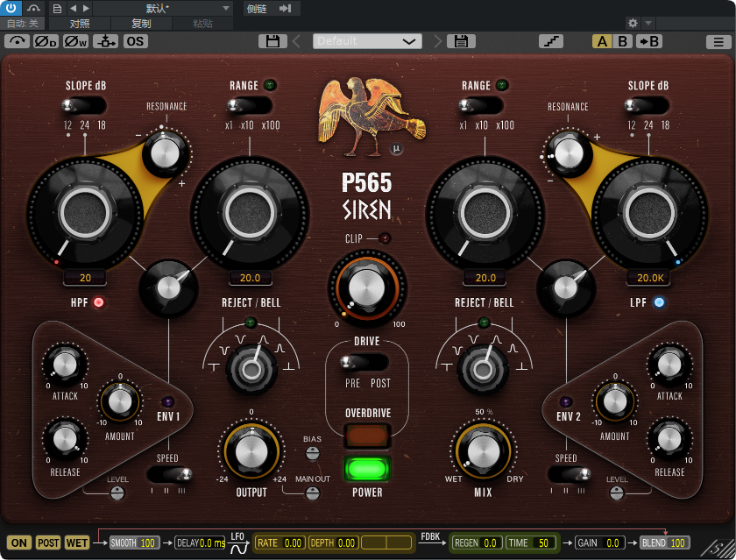
Task: Save preset with left floppy disk icon
Action: pos(272,41)
